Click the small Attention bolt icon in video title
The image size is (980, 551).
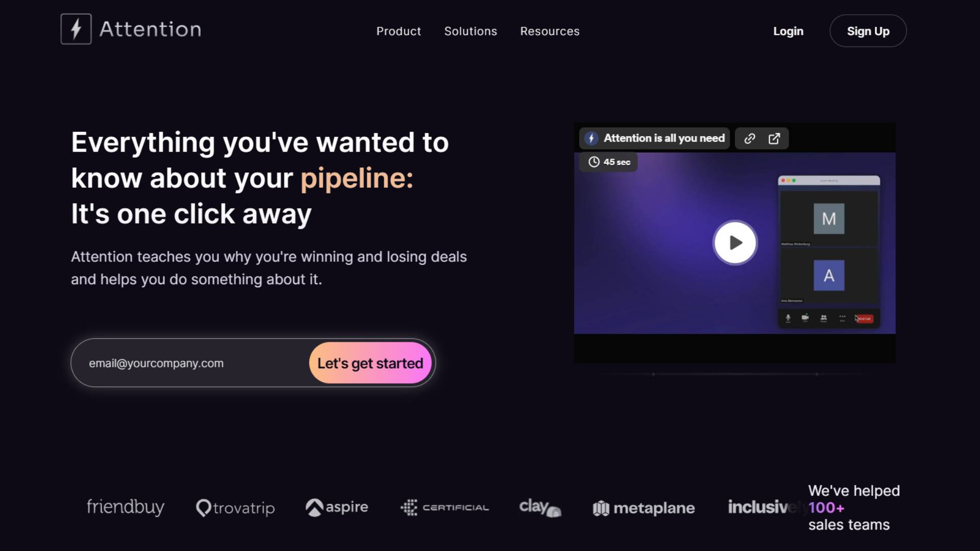pos(591,138)
